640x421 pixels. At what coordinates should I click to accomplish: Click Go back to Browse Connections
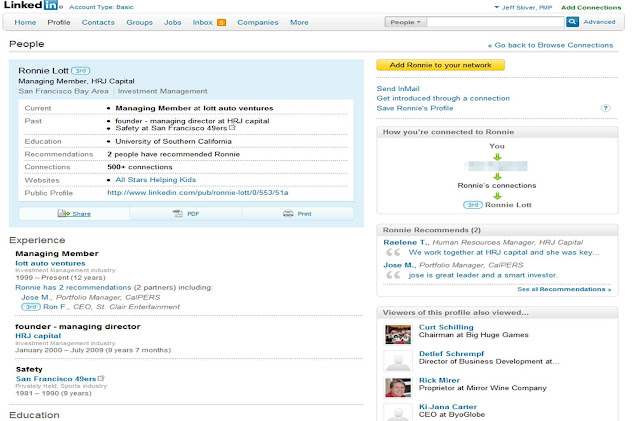[x=551, y=45]
